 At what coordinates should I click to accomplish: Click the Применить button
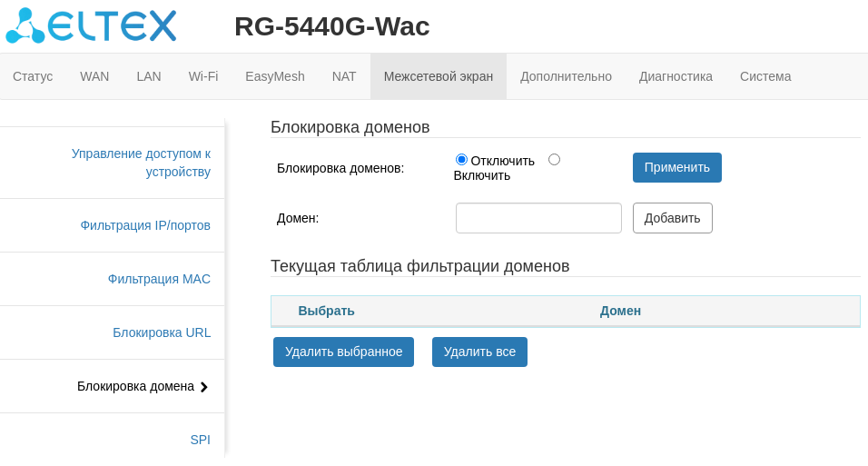[x=676, y=167]
